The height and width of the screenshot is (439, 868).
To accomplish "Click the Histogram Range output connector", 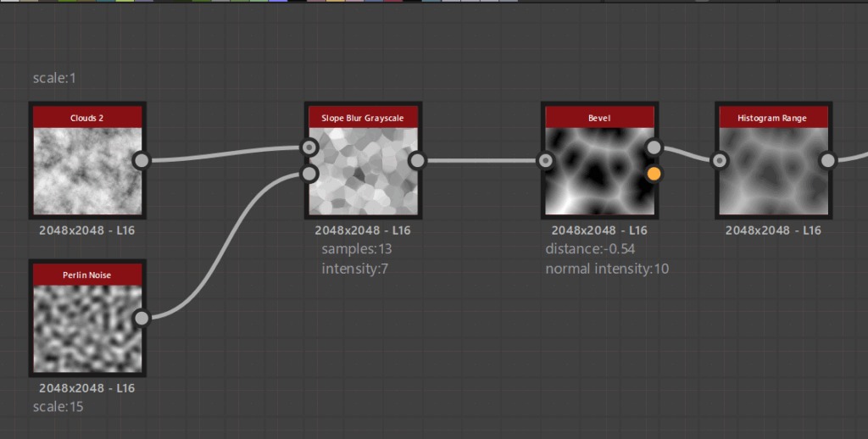I will coord(827,160).
